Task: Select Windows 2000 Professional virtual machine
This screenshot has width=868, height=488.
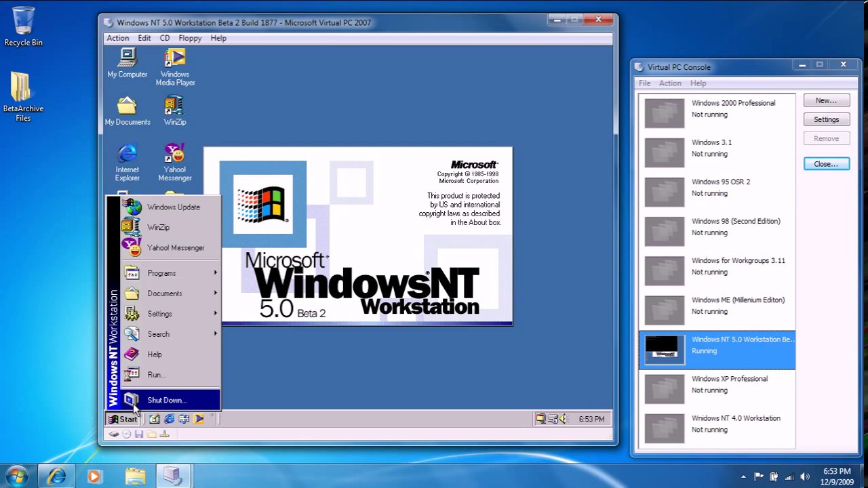Action: coord(717,113)
